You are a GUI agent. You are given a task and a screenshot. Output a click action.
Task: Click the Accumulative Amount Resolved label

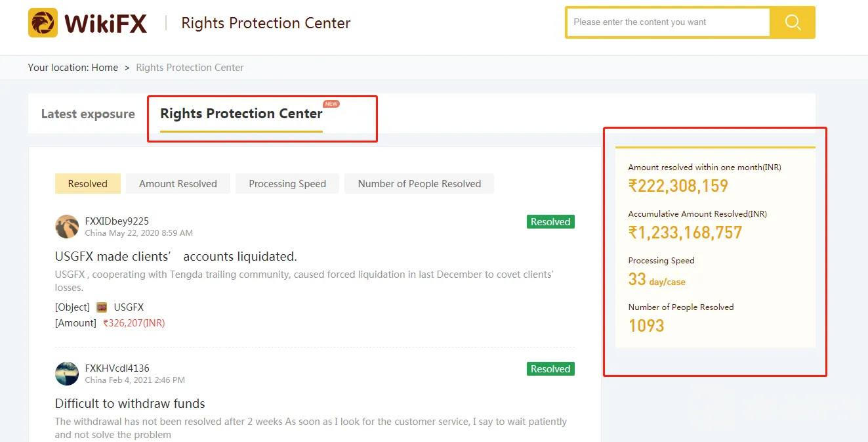point(697,214)
